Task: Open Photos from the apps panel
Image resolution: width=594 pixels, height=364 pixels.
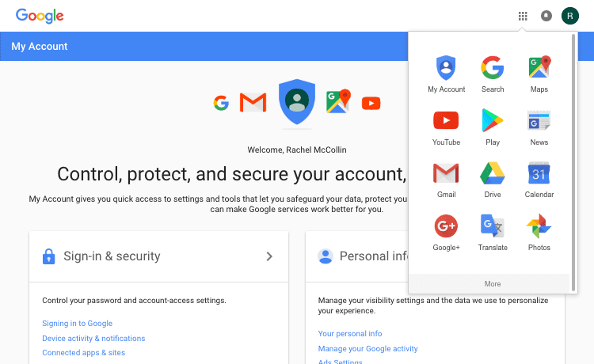Action: [x=539, y=233]
